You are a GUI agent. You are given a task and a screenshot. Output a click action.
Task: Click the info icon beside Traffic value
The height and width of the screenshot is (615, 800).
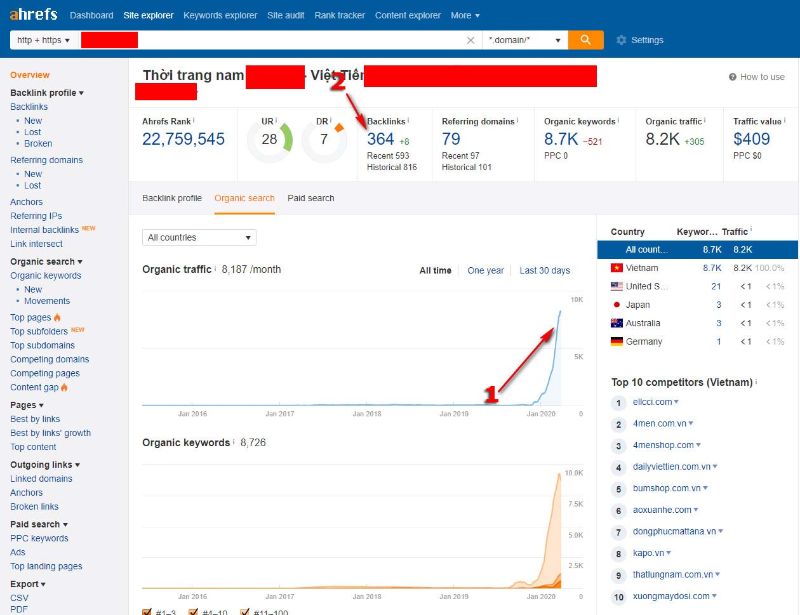[785, 120]
